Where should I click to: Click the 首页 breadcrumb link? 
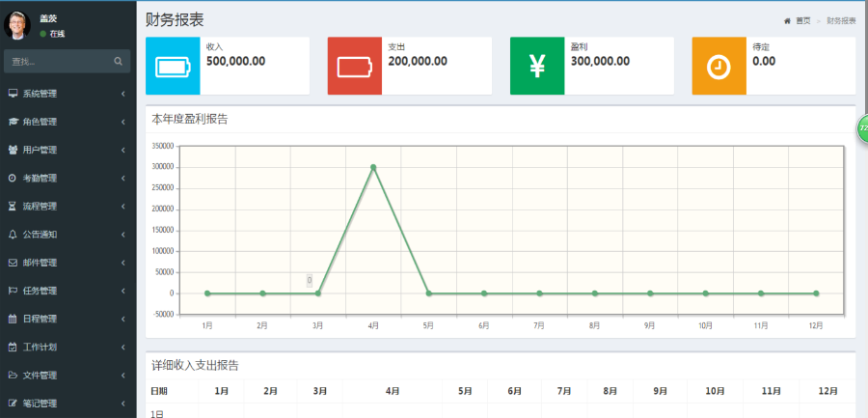point(801,21)
